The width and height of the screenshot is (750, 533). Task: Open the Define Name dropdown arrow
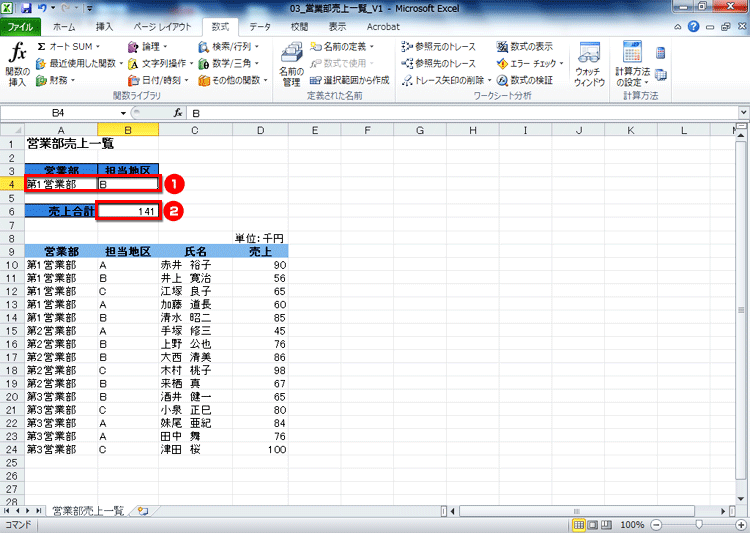tap(372, 46)
